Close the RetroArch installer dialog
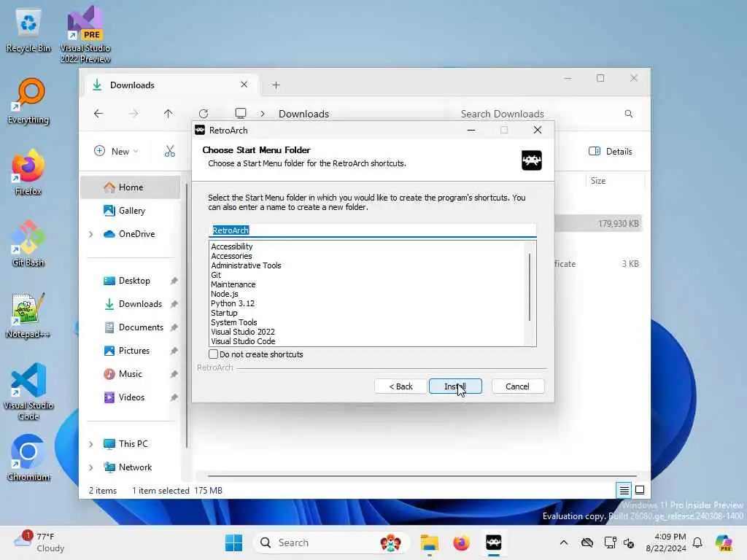The image size is (747, 560). [538, 130]
